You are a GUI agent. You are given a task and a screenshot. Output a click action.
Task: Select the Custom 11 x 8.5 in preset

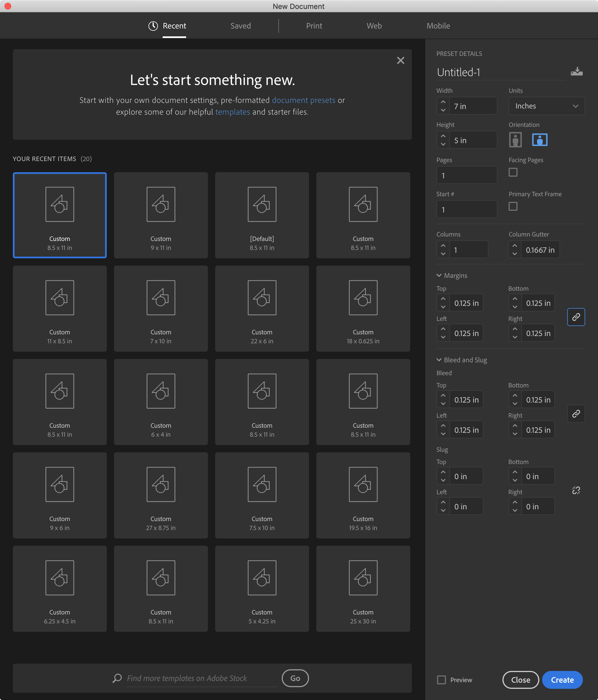point(60,308)
